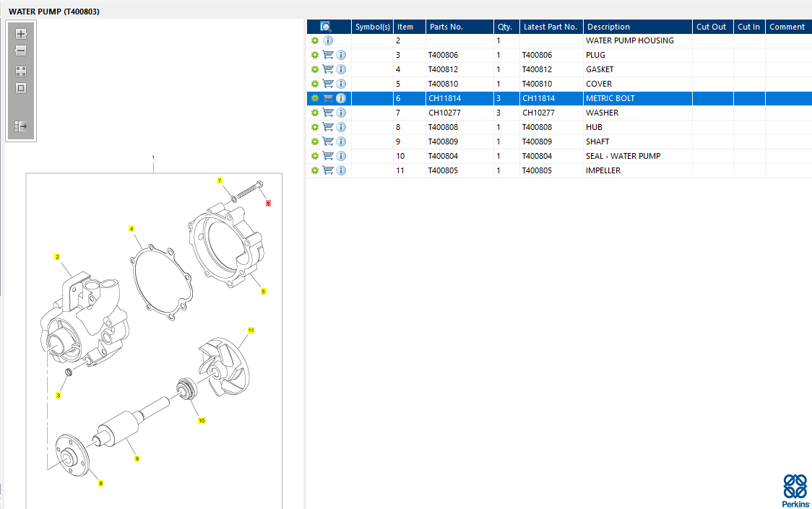Sort table by Parts No. column header
The width and height of the screenshot is (812, 509).
pyautogui.click(x=446, y=27)
